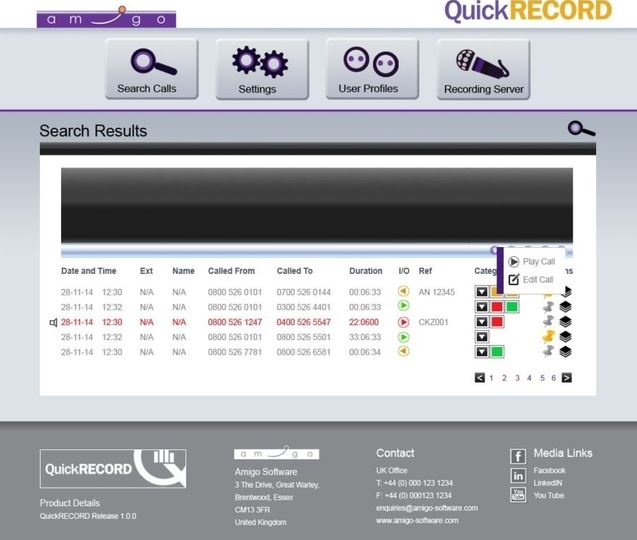Image resolution: width=637 pixels, height=540 pixels.
Task: Choose Edit Call from the popup menu
Action: [x=531, y=280]
